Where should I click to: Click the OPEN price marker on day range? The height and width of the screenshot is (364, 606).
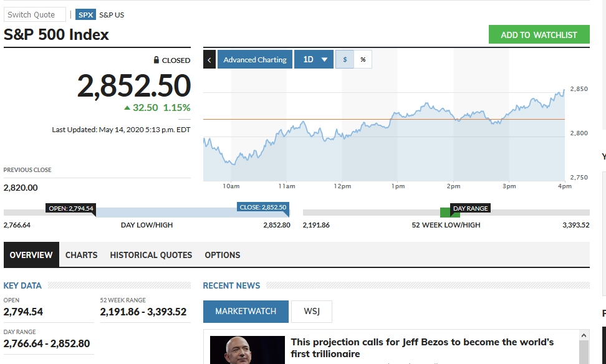tap(70, 208)
